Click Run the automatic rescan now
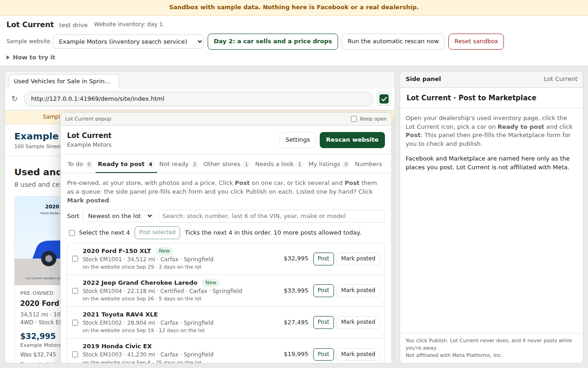The height and width of the screenshot is (368, 588). 393,41
